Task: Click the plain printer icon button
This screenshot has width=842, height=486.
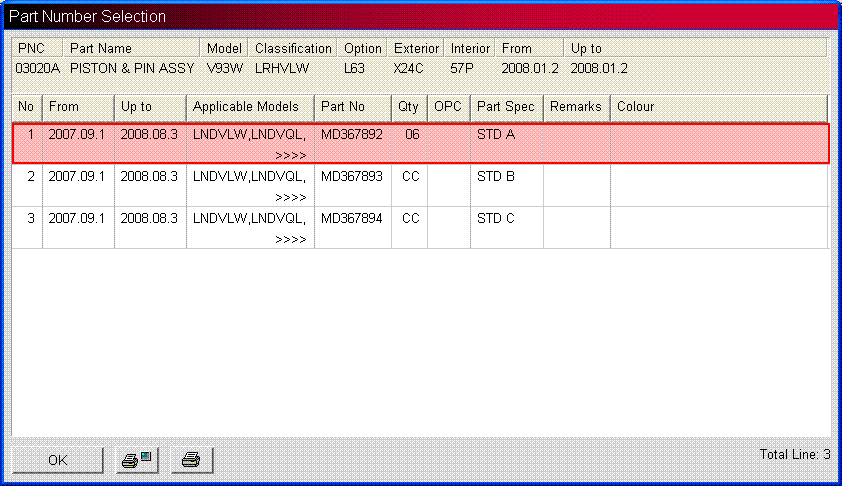Action: tap(191, 460)
